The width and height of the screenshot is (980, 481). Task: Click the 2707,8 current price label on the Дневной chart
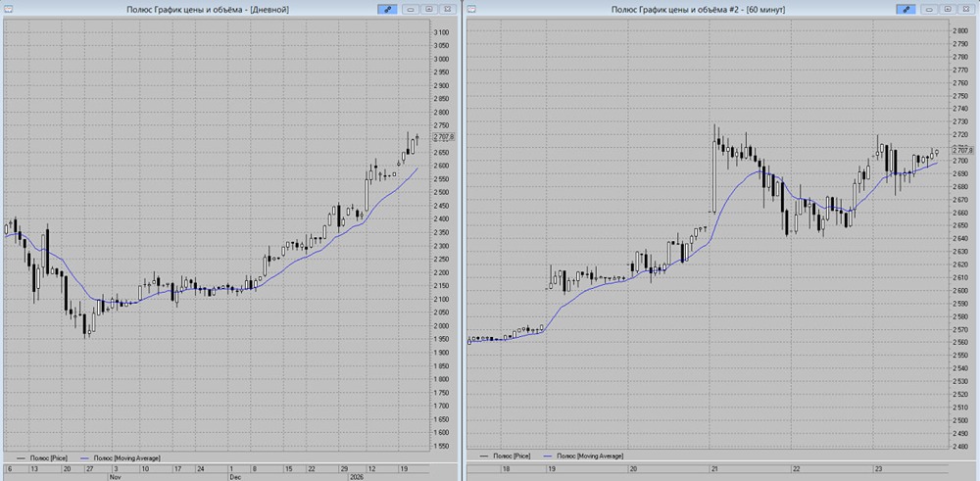tap(444, 137)
